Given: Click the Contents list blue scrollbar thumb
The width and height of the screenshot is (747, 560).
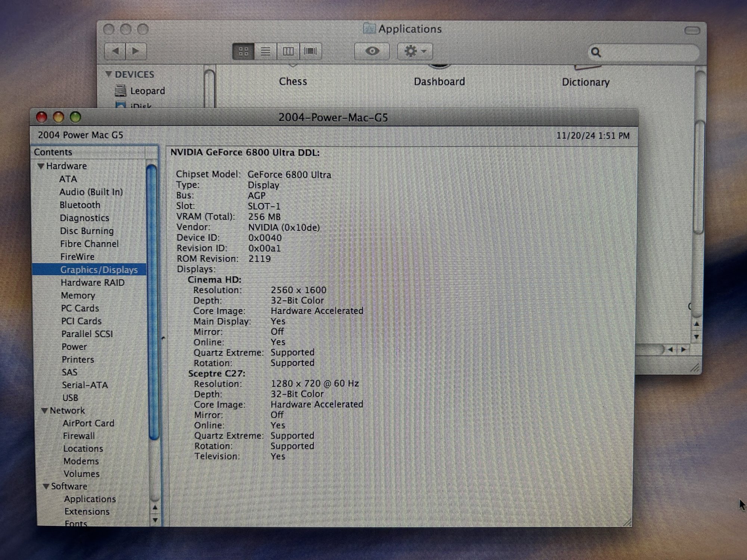Looking at the screenshot, I should pyautogui.click(x=152, y=299).
